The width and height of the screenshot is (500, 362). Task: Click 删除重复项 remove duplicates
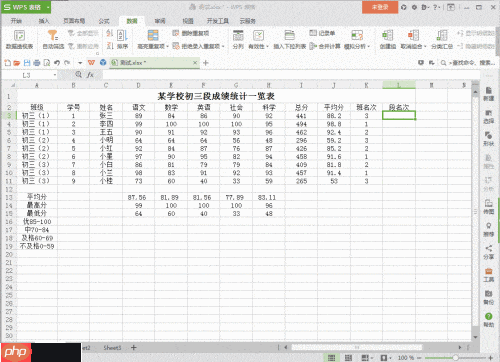191,33
